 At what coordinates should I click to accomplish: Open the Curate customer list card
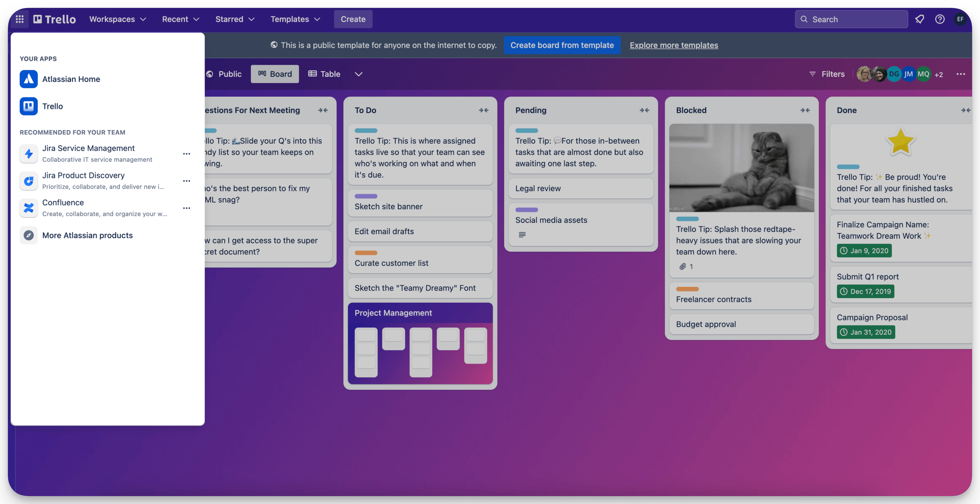tap(420, 259)
